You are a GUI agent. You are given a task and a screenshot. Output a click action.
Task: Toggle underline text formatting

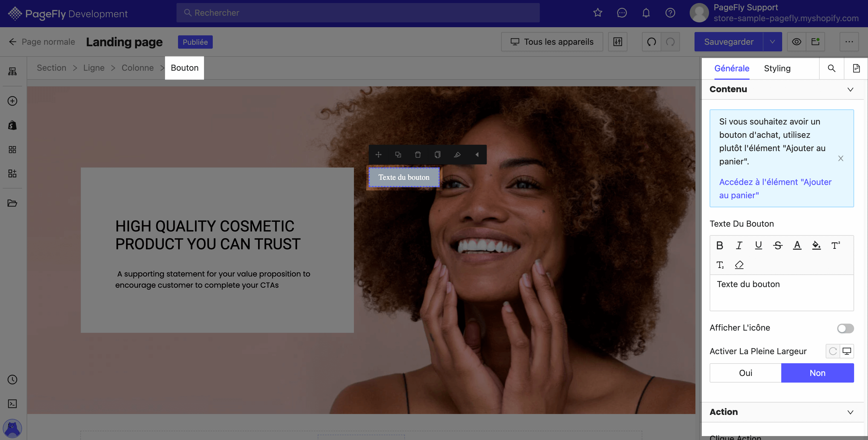point(759,246)
